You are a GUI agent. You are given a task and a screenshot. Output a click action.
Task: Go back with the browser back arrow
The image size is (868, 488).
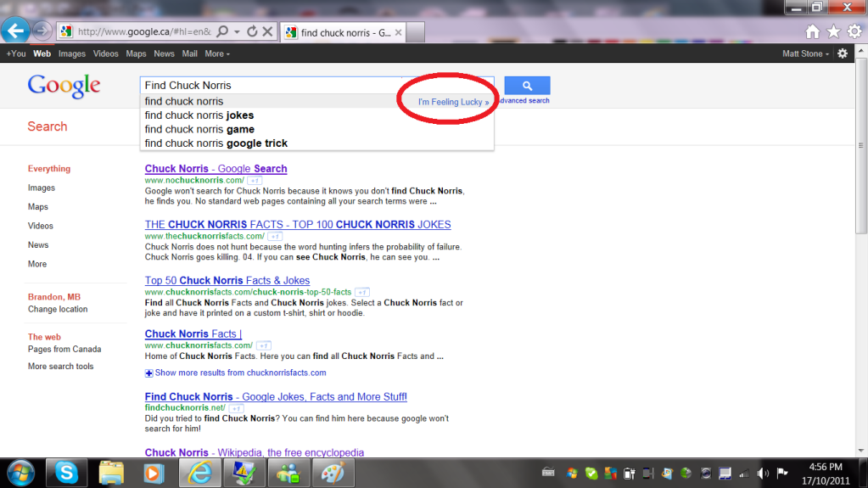pyautogui.click(x=15, y=31)
